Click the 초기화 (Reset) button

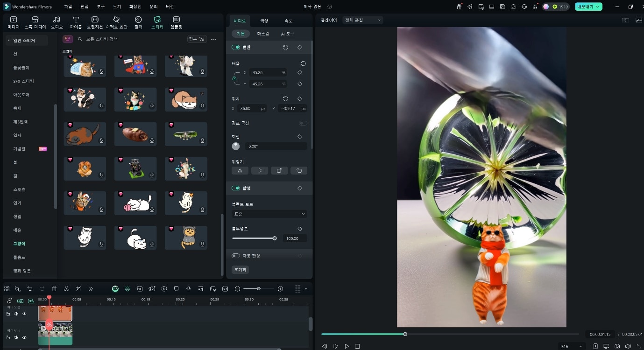240,270
